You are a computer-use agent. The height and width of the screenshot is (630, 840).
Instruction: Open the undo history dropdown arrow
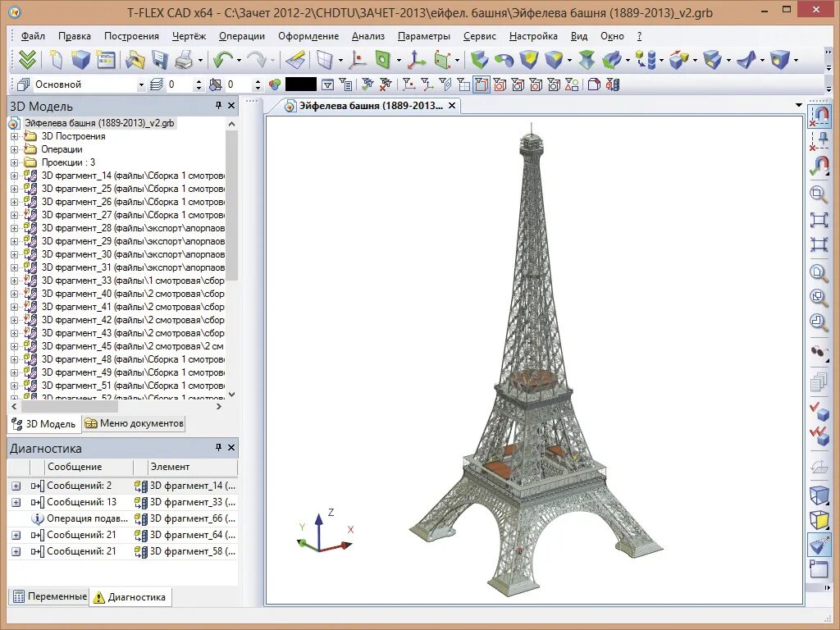tap(239, 61)
